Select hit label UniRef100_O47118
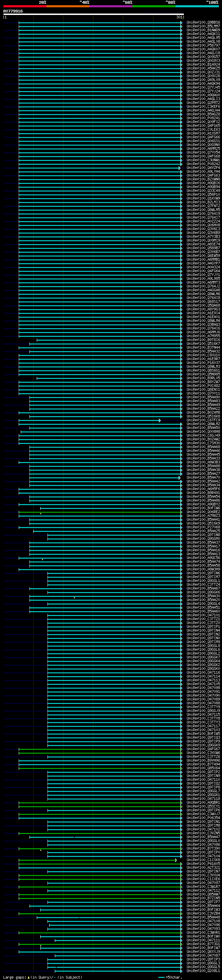Viewport: 222px width, 980px height. 203,799
